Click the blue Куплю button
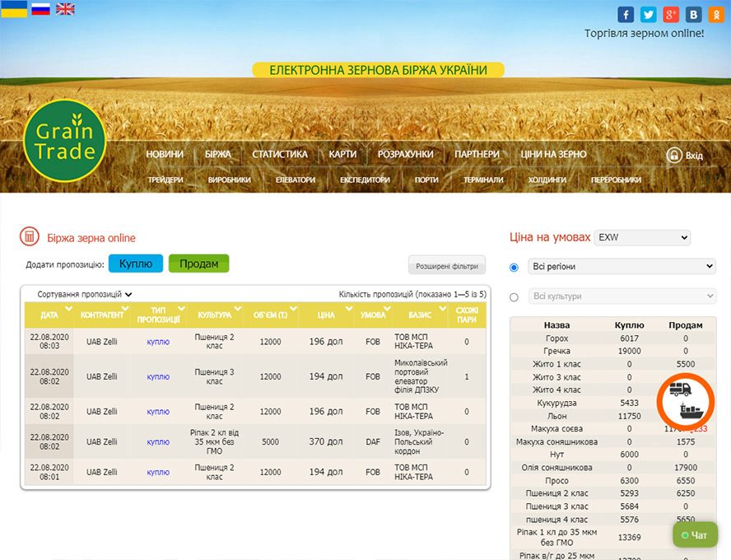Image resolution: width=731 pixels, height=560 pixels. 136,264
